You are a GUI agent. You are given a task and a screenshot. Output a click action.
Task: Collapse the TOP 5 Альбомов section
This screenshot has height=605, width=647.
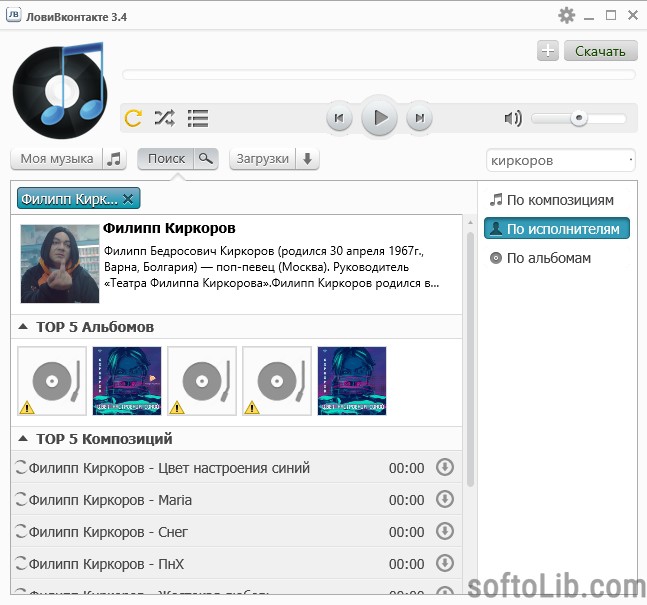(x=24, y=327)
